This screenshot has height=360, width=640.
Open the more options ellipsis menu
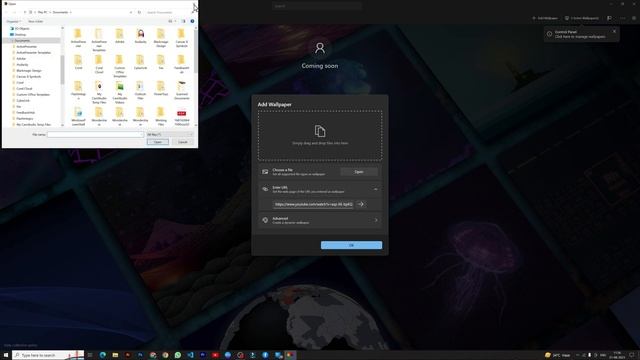point(622,18)
